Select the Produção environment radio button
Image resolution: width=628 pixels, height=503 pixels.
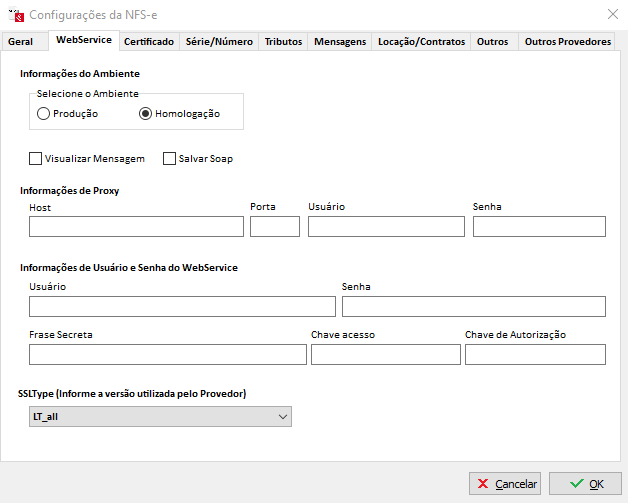click(43, 114)
